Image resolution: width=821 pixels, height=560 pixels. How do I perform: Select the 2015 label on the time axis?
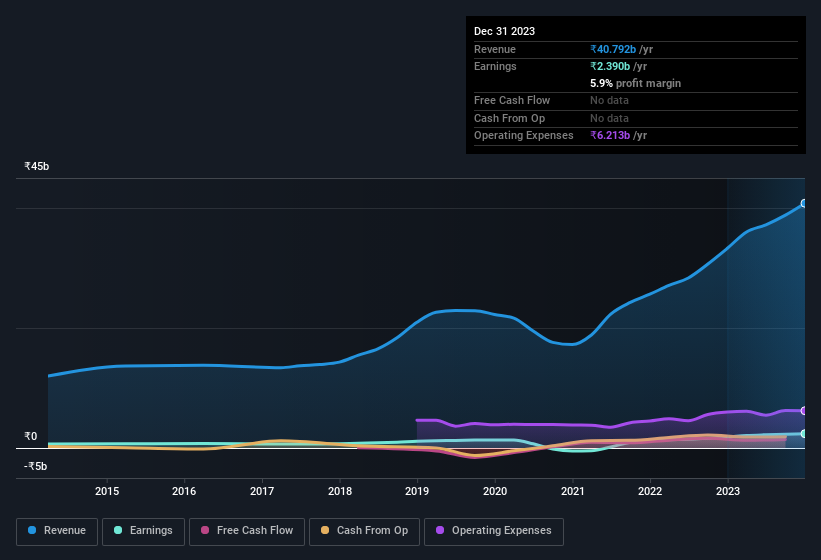click(x=107, y=491)
